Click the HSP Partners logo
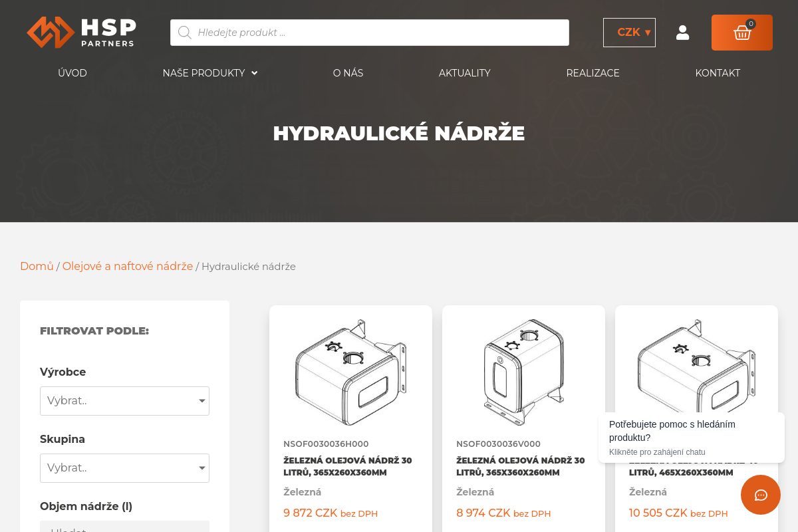The height and width of the screenshot is (532, 798). pos(81,32)
